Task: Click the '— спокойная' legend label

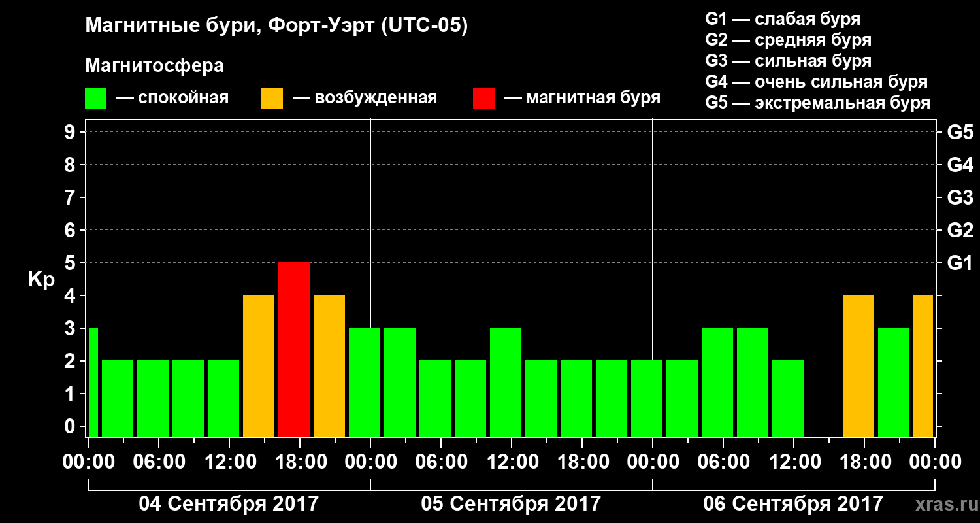Action: pyautogui.click(x=172, y=98)
